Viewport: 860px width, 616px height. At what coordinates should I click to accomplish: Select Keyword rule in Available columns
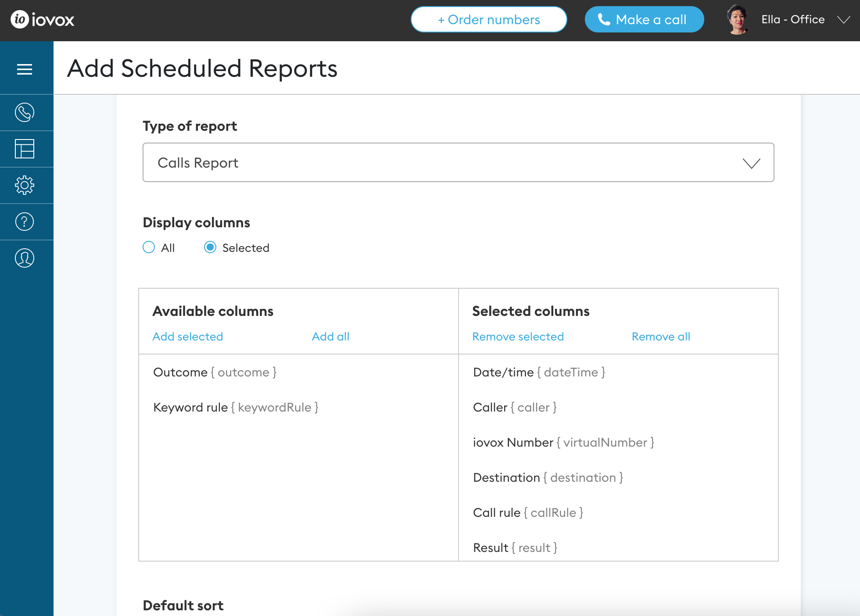(x=235, y=407)
